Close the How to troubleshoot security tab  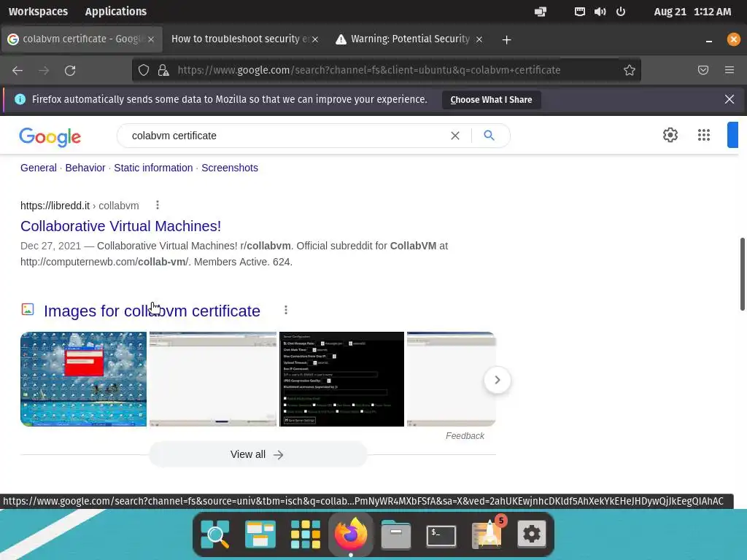(315, 39)
